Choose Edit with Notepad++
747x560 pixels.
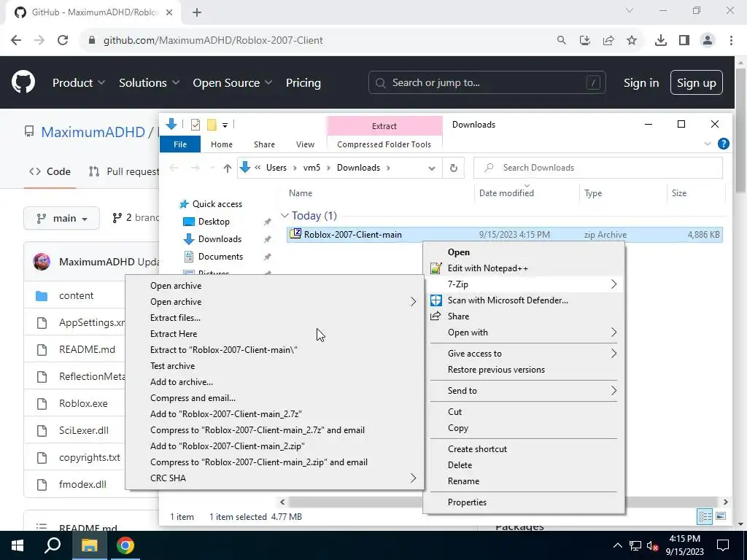coord(524,268)
